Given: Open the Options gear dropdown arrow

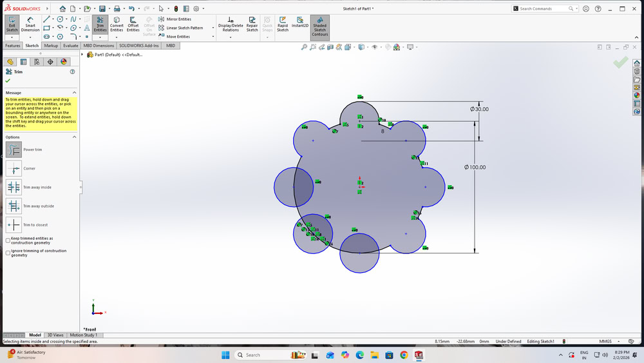Looking at the screenshot, I should (203, 8).
